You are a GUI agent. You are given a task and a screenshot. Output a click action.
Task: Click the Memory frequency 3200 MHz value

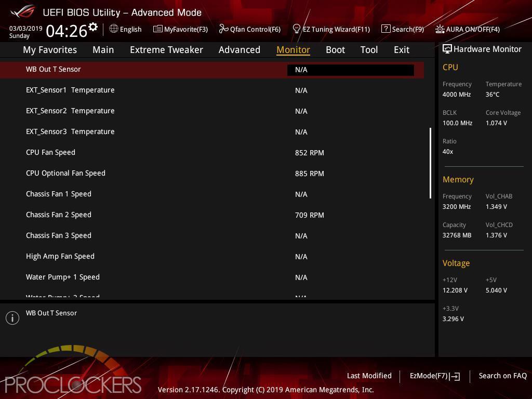[457, 207]
